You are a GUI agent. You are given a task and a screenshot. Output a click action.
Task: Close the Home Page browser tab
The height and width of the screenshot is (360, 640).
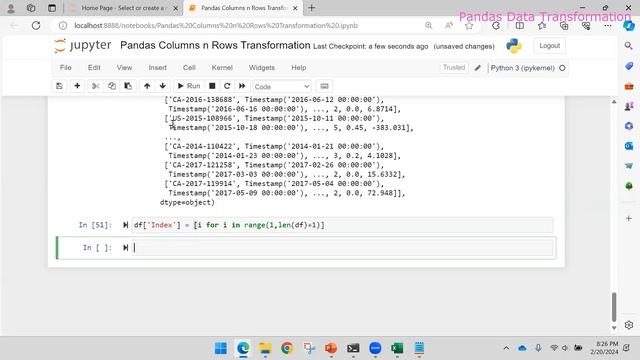pos(176,8)
